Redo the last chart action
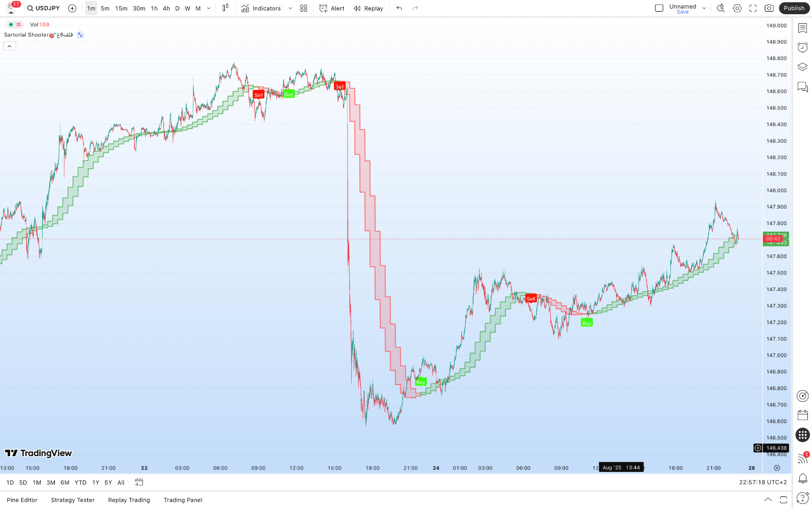 click(415, 8)
